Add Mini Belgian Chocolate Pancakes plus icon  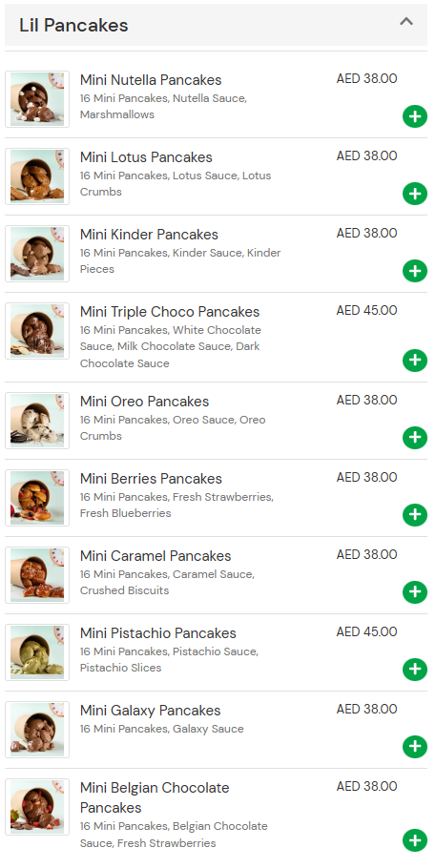click(414, 840)
